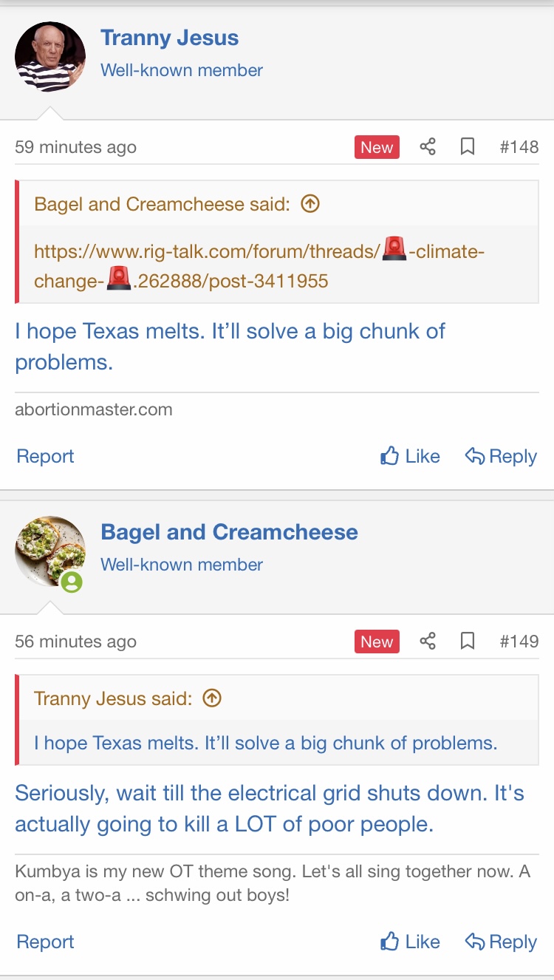Like the post about Texas melting

[410, 456]
